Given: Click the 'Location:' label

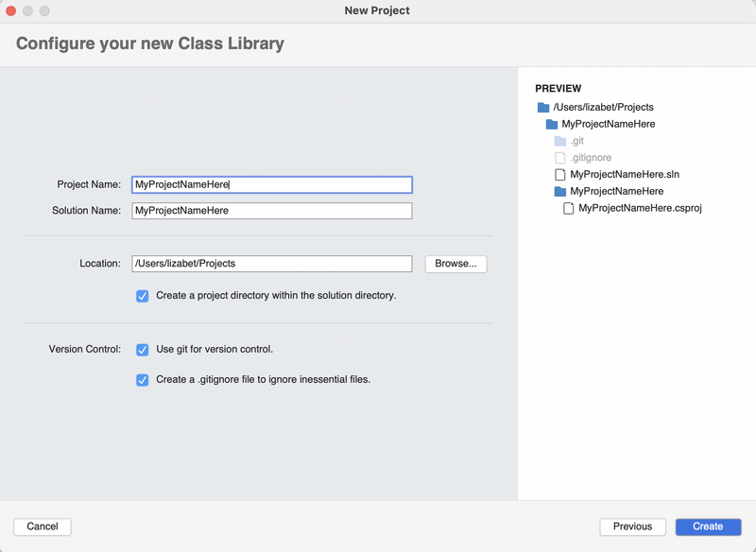Looking at the screenshot, I should point(100,264).
